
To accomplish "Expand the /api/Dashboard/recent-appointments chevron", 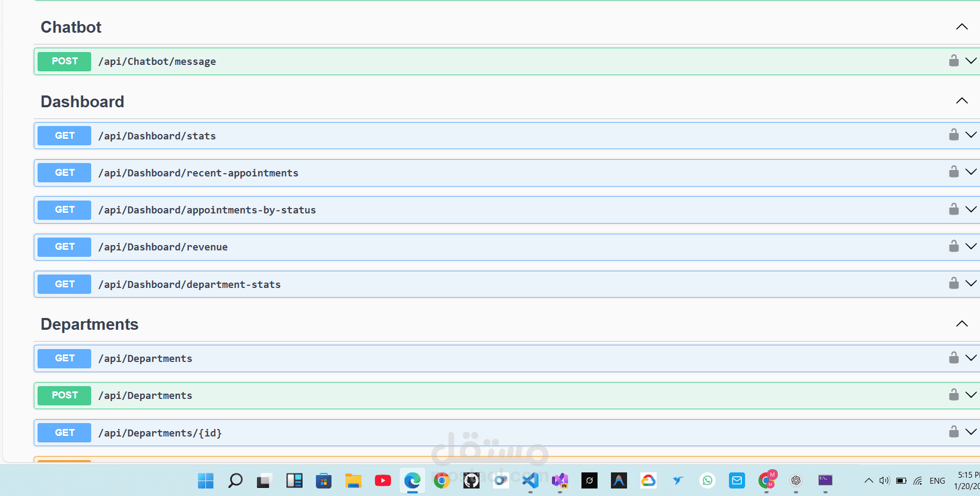I will (971, 172).
